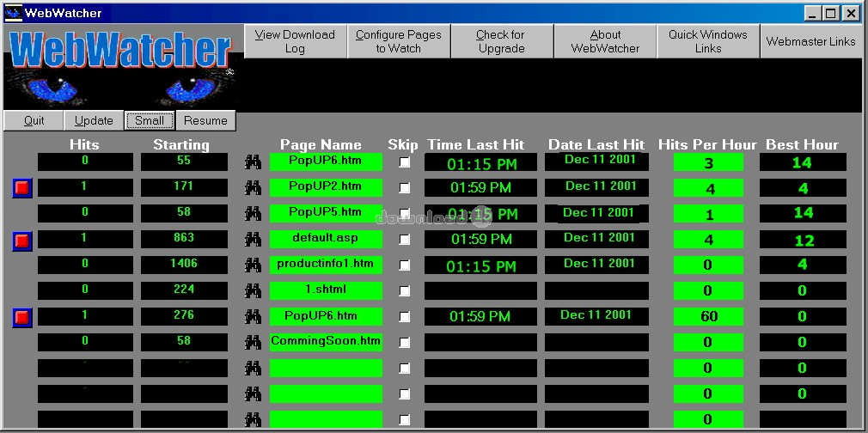Click 01:15 PM time on productinfo1.htm row
This screenshot has height=433, width=868.
[x=480, y=265]
